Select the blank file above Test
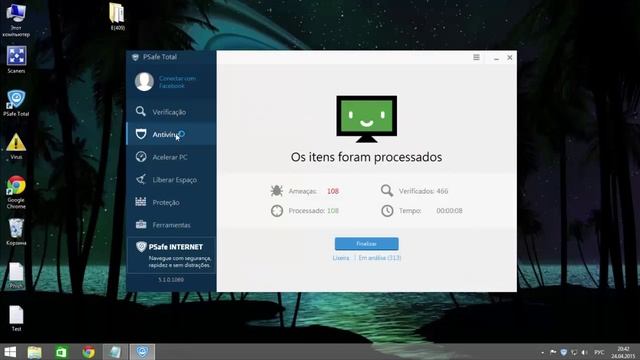The height and width of the screenshot is (360, 640). 16,276
